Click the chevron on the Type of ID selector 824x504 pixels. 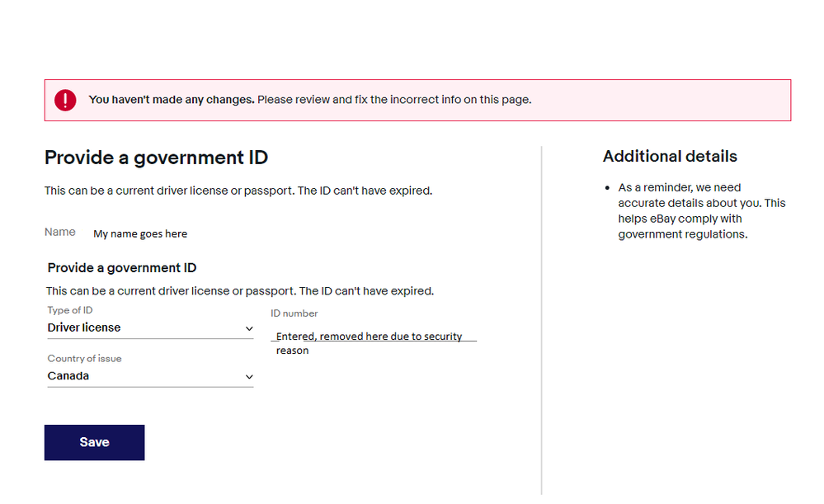(247, 328)
